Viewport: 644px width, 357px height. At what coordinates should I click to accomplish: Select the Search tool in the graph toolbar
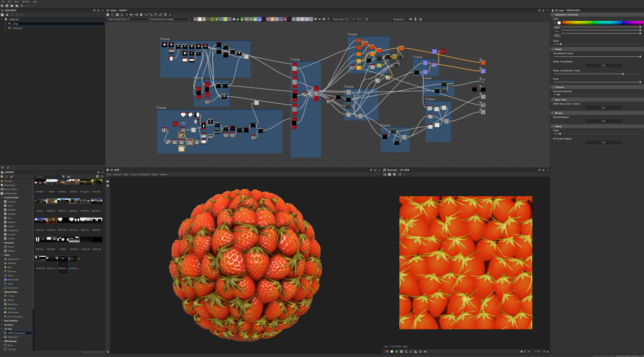pyautogui.click(x=127, y=15)
